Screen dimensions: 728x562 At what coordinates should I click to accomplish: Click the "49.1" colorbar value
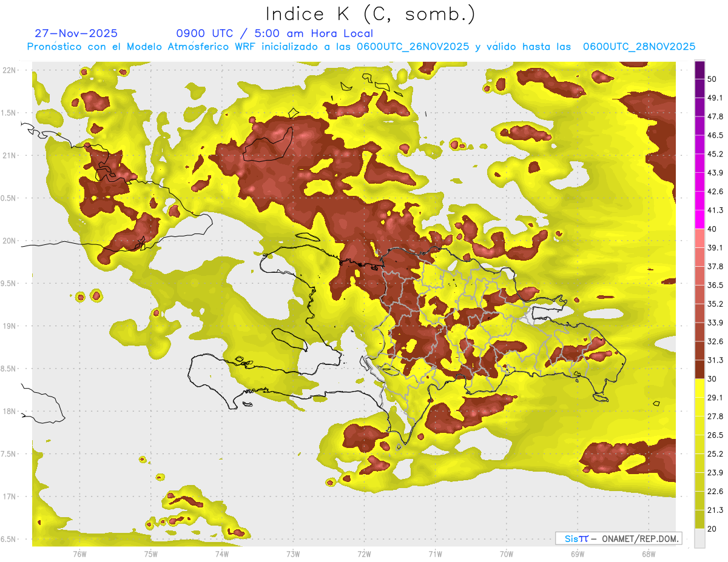click(715, 98)
